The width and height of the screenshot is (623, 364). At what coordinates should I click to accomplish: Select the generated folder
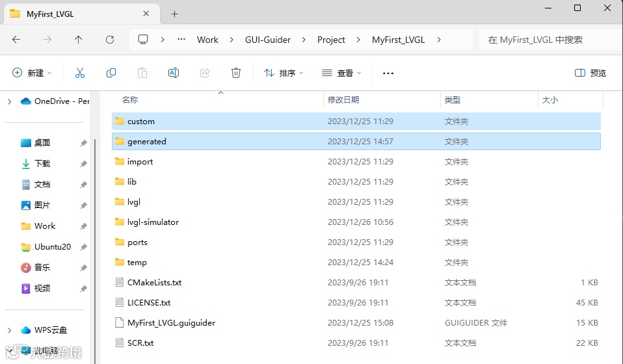[x=356, y=141]
